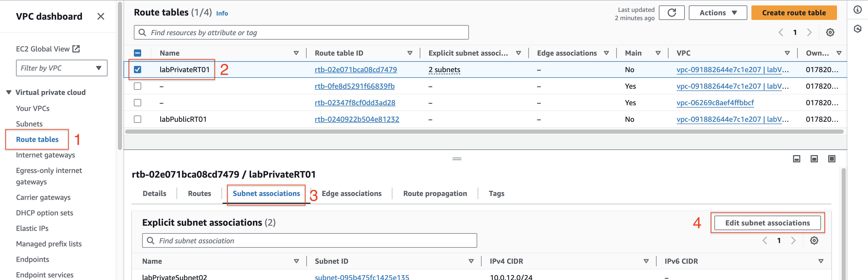Open the Filter by VPC dropdown
The width and height of the screenshot is (868, 280).
click(x=62, y=68)
